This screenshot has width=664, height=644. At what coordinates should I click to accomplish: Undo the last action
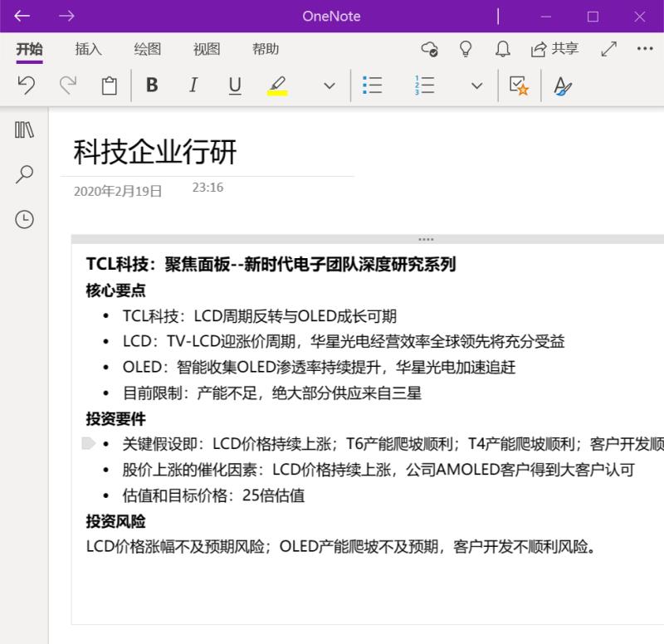tap(27, 85)
